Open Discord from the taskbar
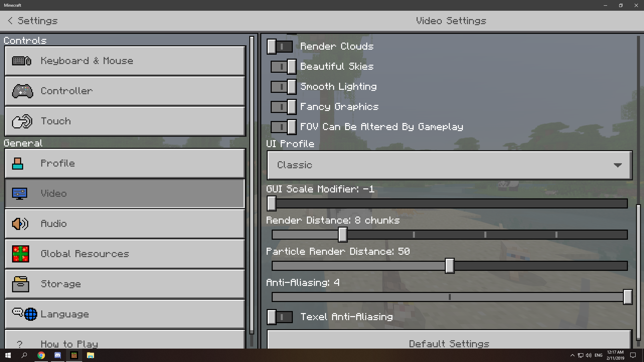The width and height of the screenshot is (644, 362). (x=58, y=355)
